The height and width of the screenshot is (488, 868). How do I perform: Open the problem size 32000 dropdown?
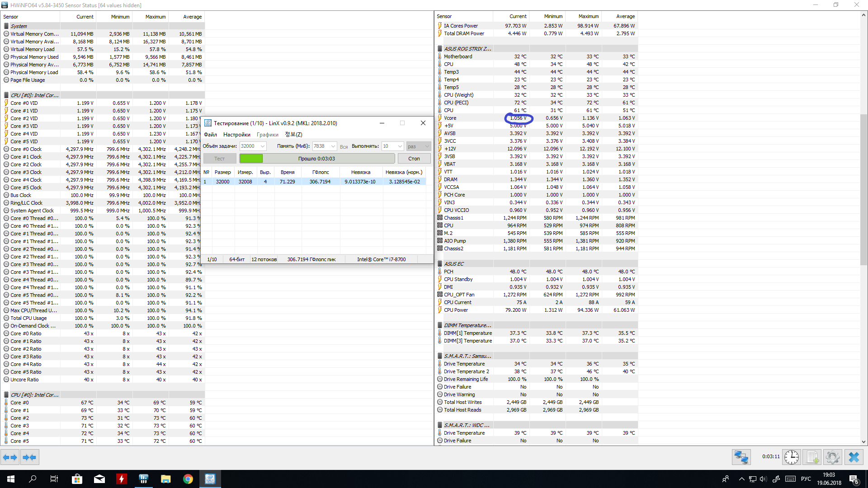pos(262,146)
